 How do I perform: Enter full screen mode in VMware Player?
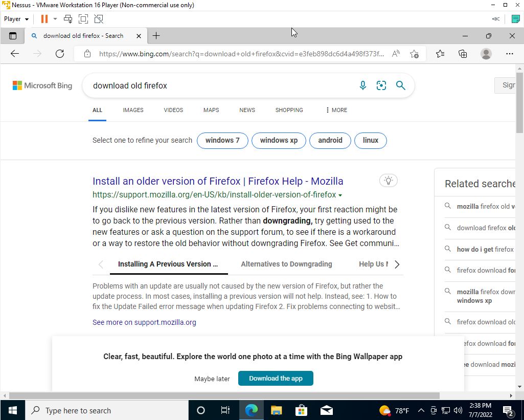83,19
